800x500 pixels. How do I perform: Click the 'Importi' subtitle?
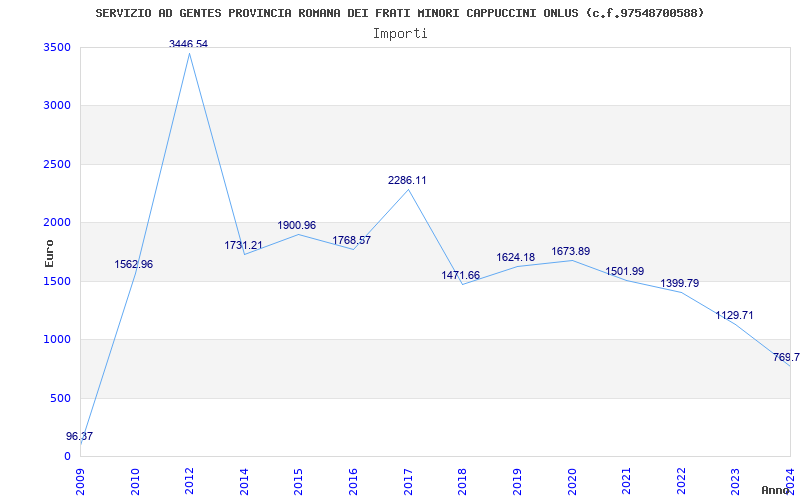pos(400,34)
